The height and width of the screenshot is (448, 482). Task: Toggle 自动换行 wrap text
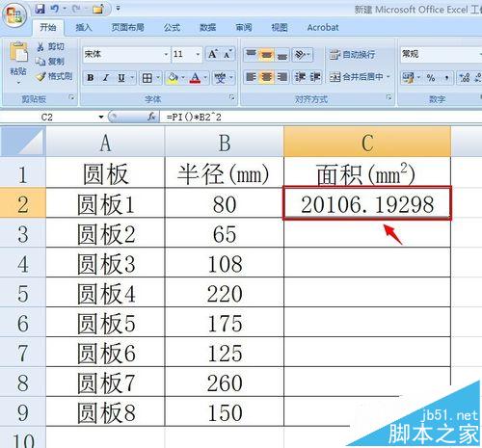(x=352, y=55)
